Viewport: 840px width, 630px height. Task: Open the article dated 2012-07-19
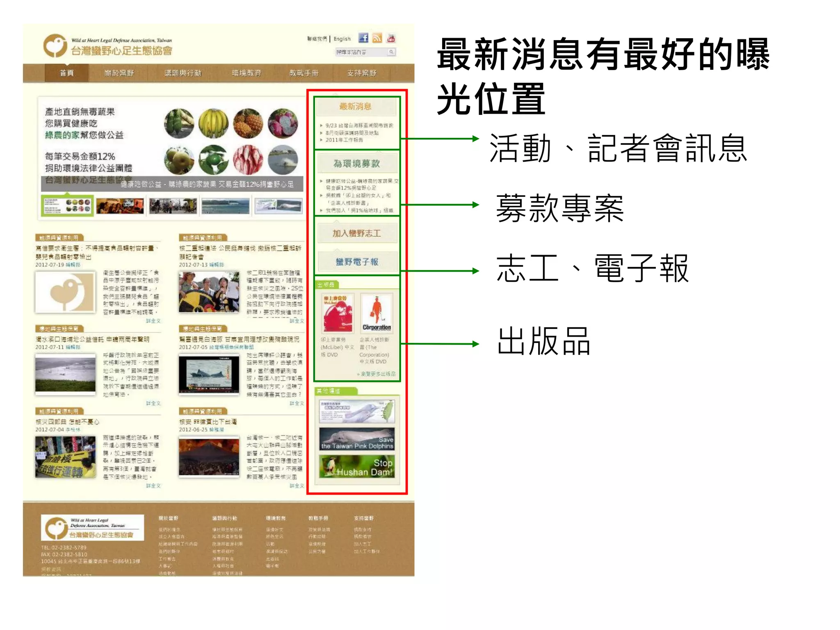97,252
